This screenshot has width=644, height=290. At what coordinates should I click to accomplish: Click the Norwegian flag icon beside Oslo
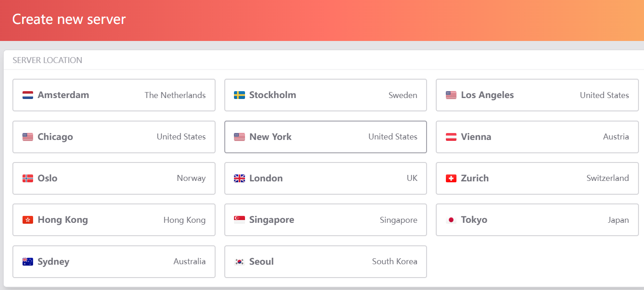tap(28, 178)
